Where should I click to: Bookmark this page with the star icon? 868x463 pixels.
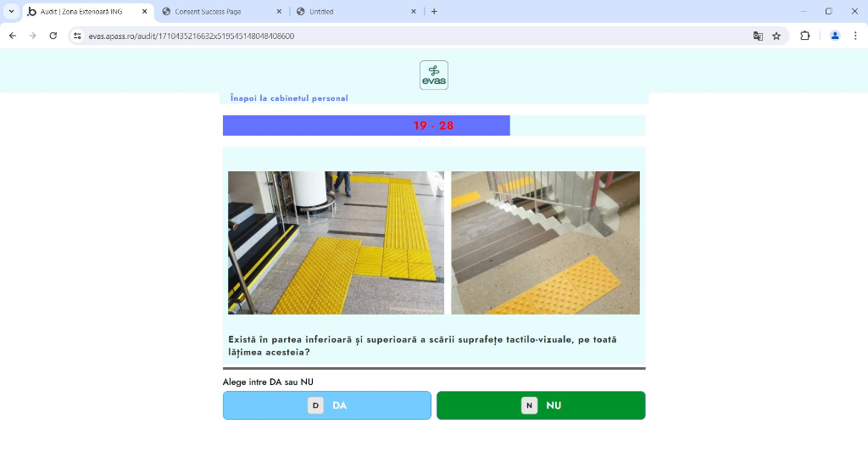click(776, 36)
